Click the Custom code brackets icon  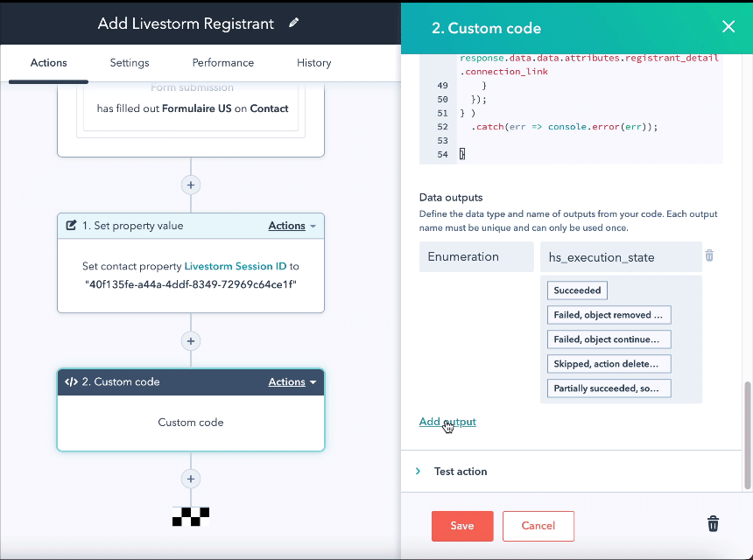[x=71, y=382]
